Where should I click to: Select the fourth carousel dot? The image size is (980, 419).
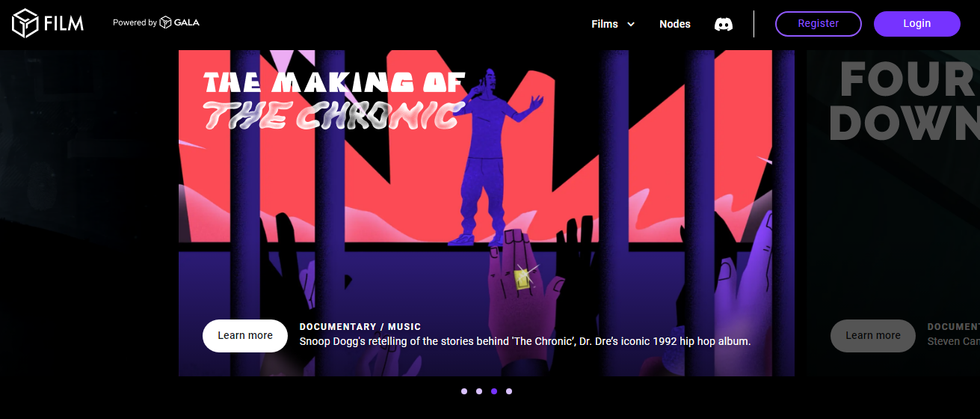coord(509,391)
